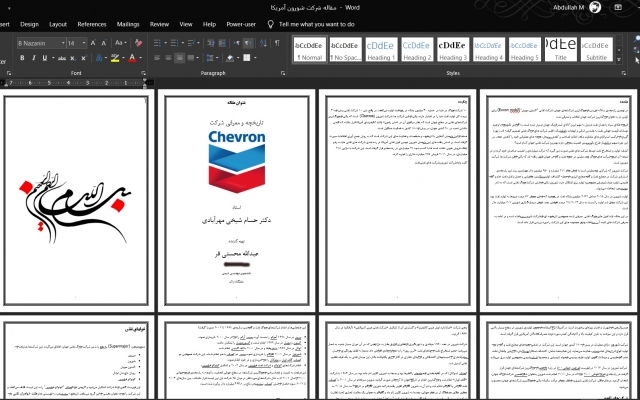Align text right
This screenshot has width=640, height=400.
[x=179, y=58]
